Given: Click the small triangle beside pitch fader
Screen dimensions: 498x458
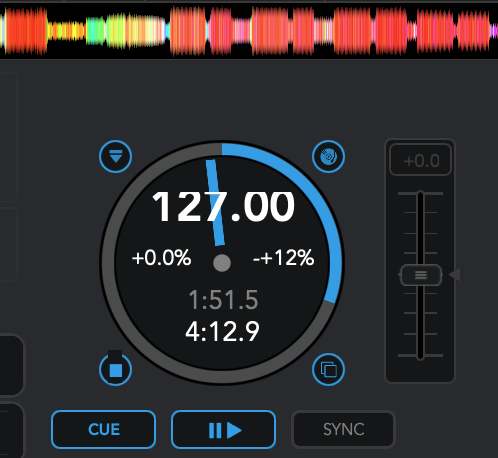Looking at the screenshot, I should tap(455, 275).
